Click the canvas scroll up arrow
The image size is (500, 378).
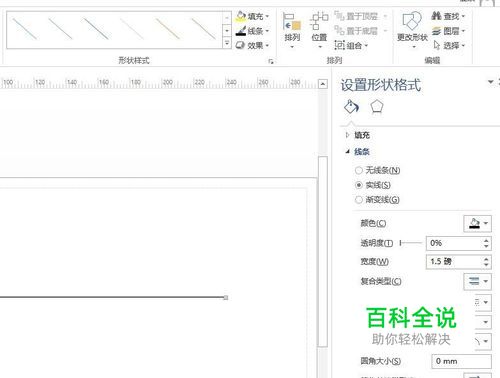323,84
